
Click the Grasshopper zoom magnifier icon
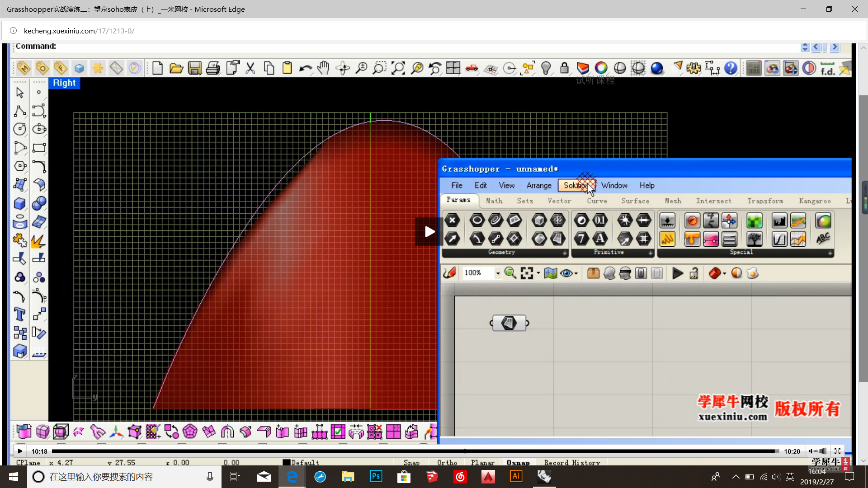pyautogui.click(x=510, y=273)
